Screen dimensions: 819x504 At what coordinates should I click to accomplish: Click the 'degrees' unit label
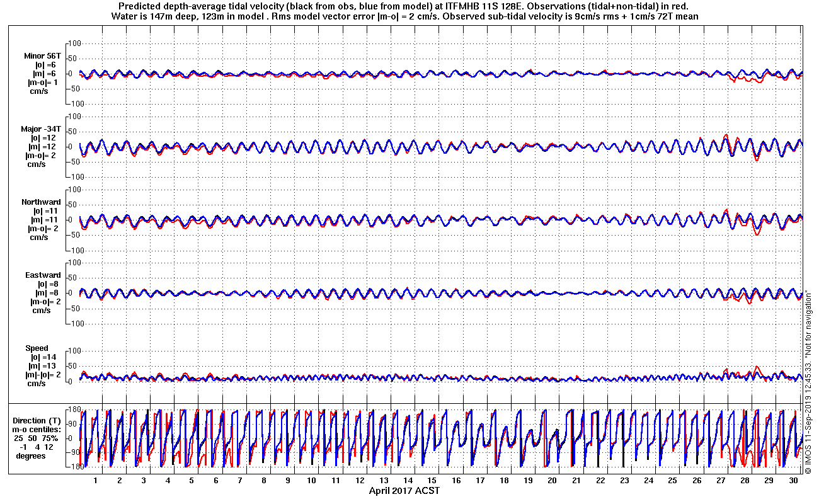pos(31,455)
